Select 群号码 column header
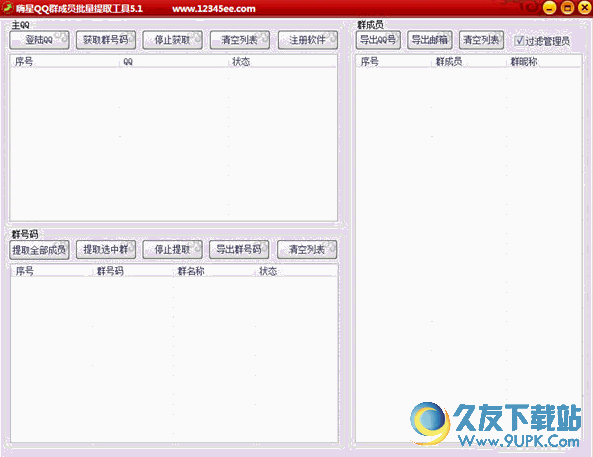This screenshot has height=457, width=593. (x=133, y=271)
